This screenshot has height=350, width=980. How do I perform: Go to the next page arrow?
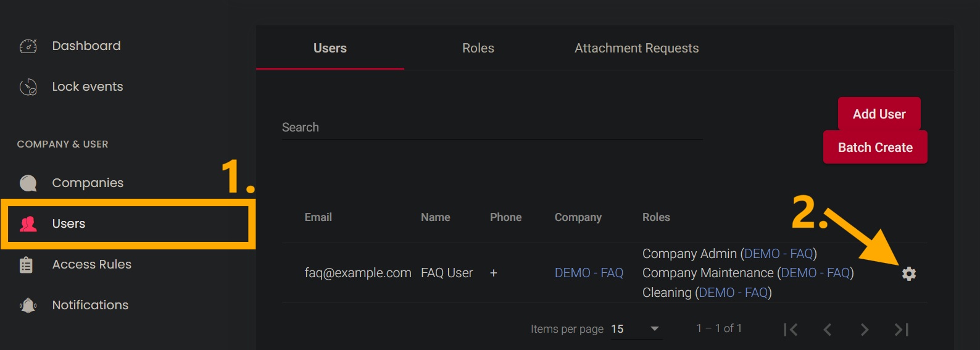pyautogui.click(x=864, y=330)
